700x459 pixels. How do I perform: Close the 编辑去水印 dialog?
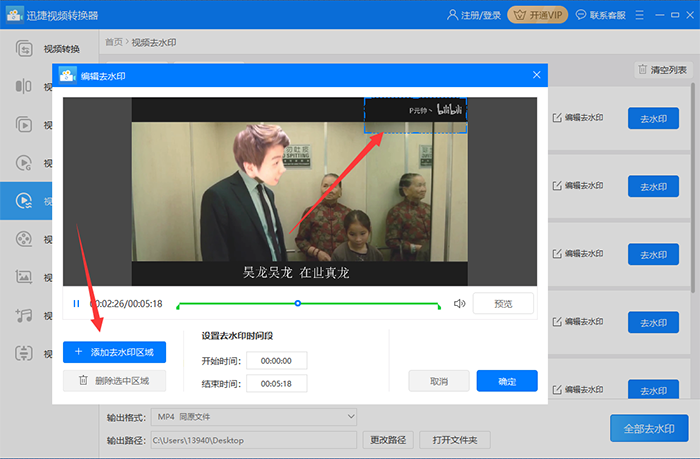click(537, 75)
